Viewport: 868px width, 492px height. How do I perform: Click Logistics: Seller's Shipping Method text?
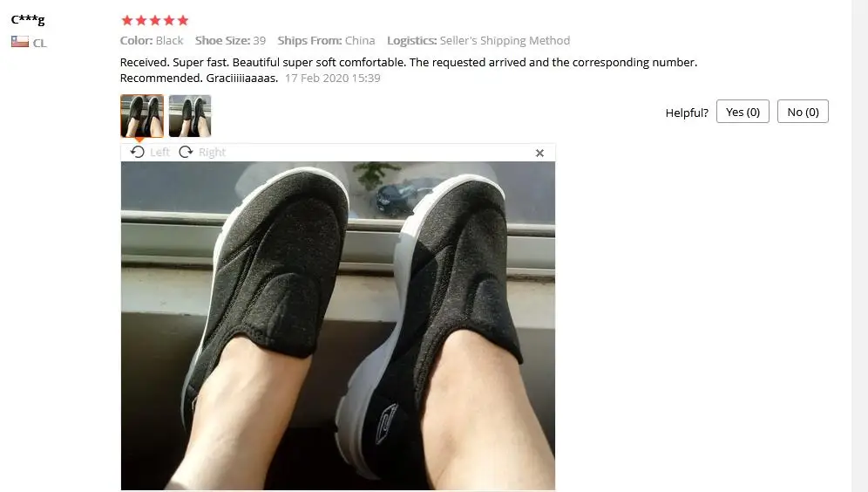[x=478, y=40]
